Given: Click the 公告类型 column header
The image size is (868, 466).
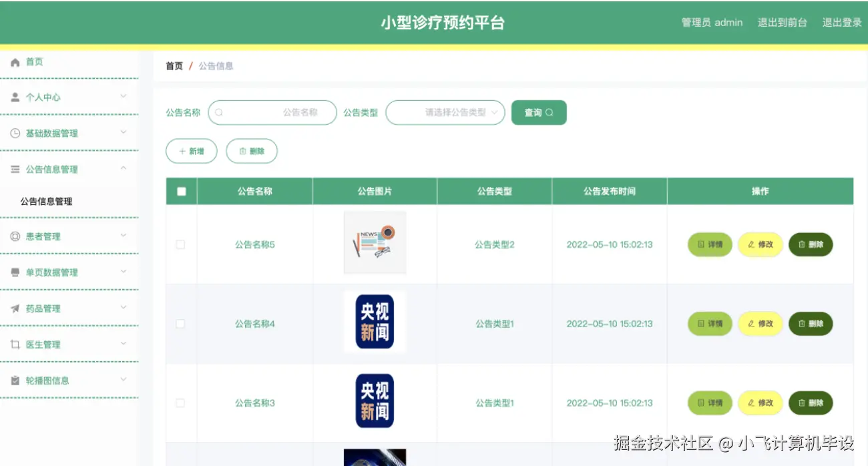Looking at the screenshot, I should pos(495,192).
